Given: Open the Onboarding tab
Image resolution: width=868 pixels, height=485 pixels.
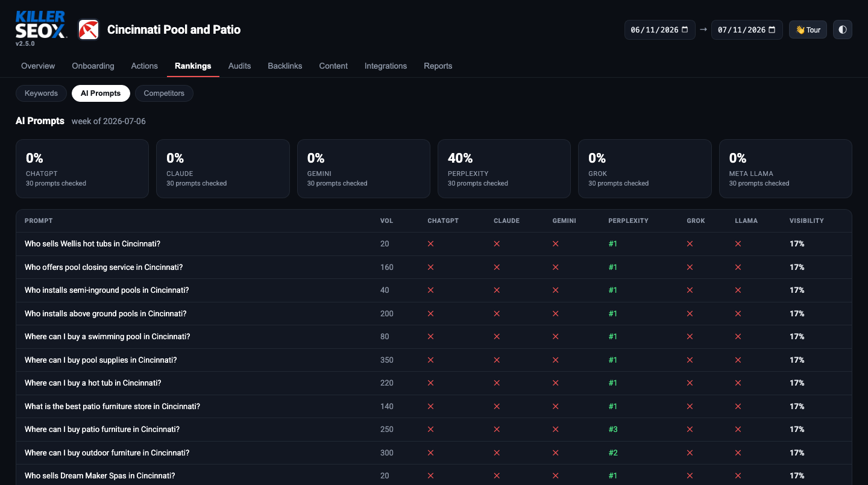Looking at the screenshot, I should (93, 66).
